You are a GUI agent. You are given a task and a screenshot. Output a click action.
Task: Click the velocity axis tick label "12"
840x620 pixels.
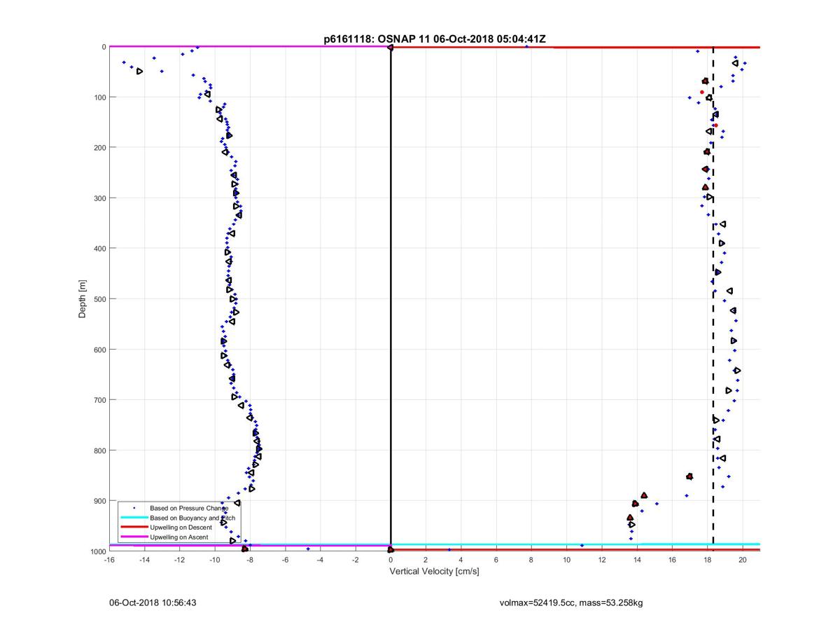pyautogui.click(x=601, y=560)
